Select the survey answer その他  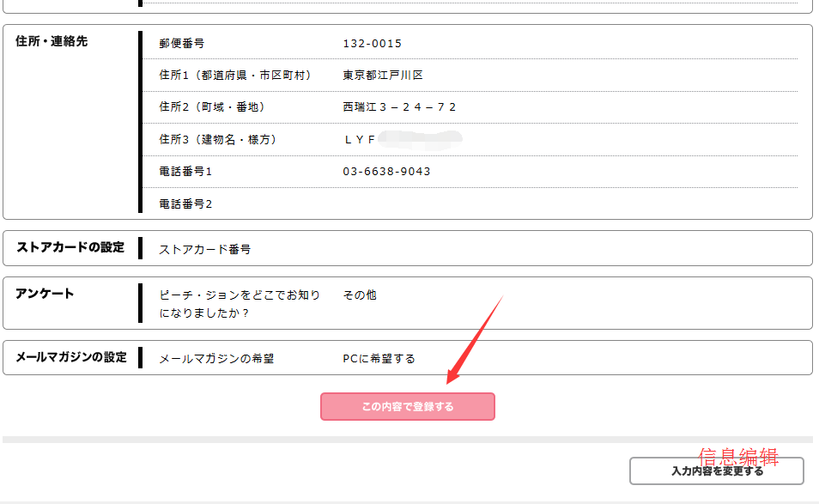[x=360, y=295]
